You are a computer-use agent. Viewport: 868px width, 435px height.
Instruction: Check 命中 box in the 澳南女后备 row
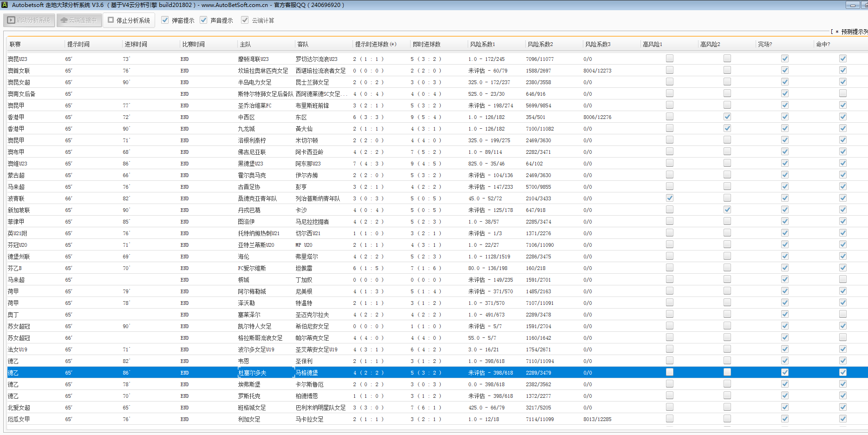842,93
